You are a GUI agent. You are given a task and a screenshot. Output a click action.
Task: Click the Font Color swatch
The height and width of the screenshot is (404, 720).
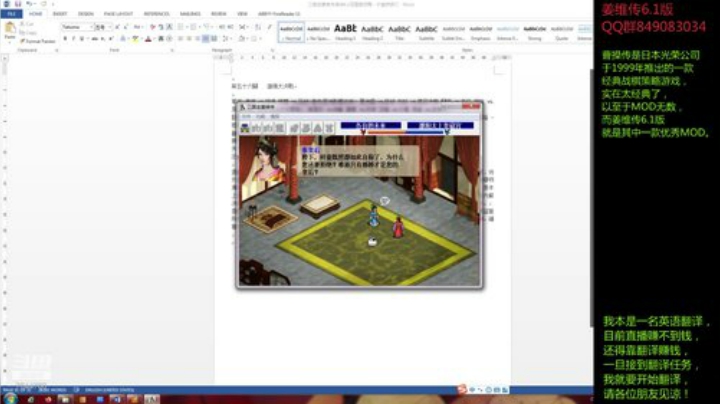coord(148,39)
